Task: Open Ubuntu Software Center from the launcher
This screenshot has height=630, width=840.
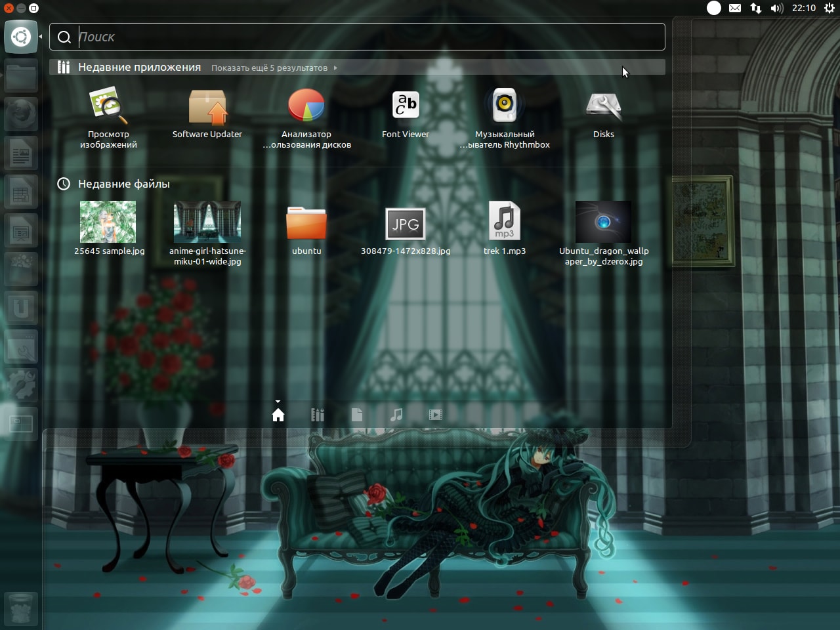Action: click(21, 269)
